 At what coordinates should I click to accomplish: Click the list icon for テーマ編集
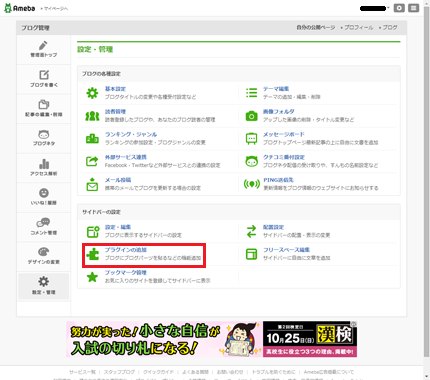pyautogui.click(x=251, y=93)
